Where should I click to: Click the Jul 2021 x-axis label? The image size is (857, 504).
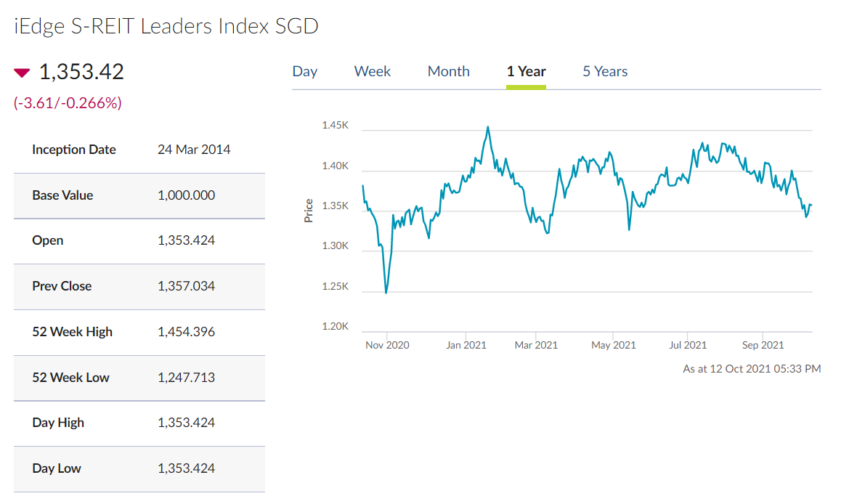tap(688, 345)
